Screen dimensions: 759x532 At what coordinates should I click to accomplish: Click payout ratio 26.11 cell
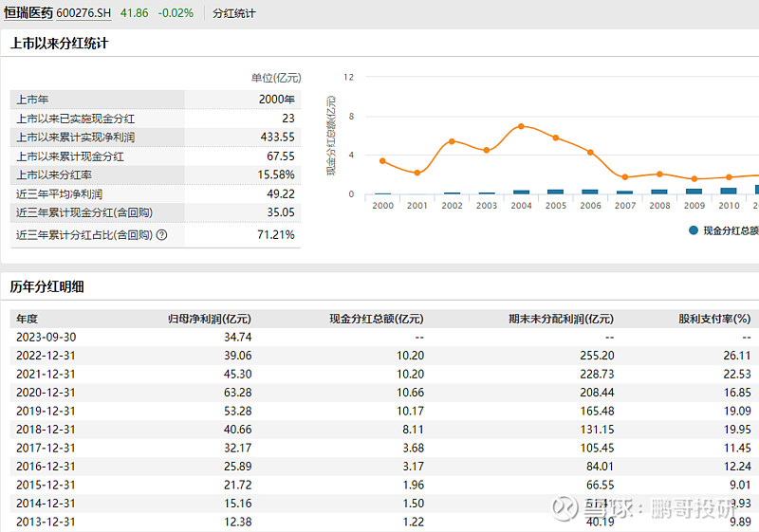737,356
